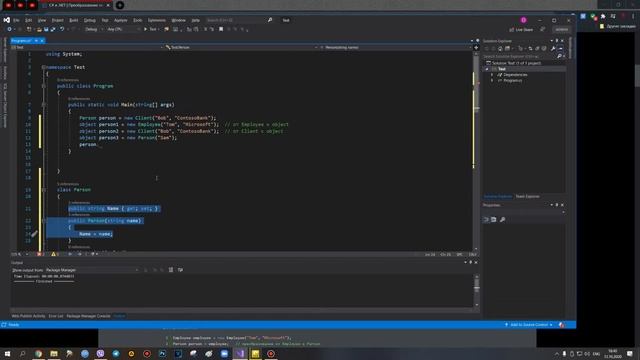Collapse the class Person block
Screen dimensions: 640x360
pos(44,190)
